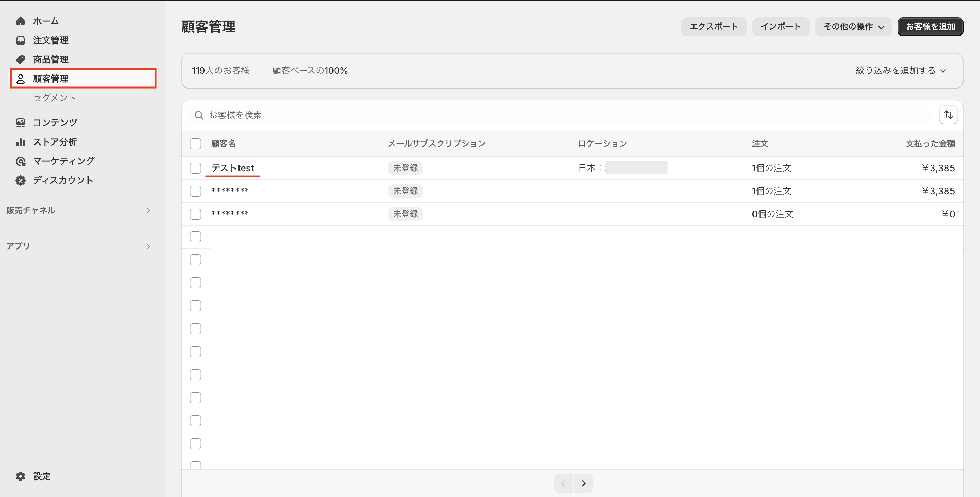
Task: Click the メールサブスクリプション column header
Action: click(437, 143)
